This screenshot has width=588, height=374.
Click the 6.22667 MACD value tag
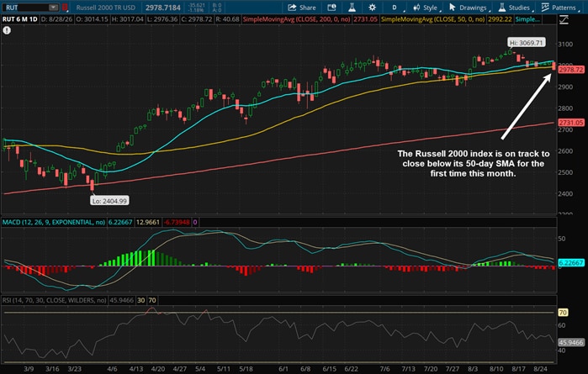(x=570, y=263)
